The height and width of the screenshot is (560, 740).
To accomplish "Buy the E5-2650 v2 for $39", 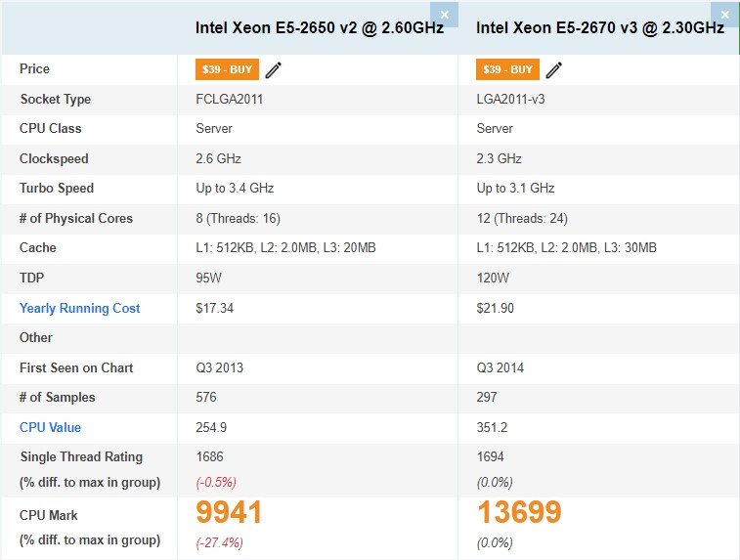I will coord(227,69).
